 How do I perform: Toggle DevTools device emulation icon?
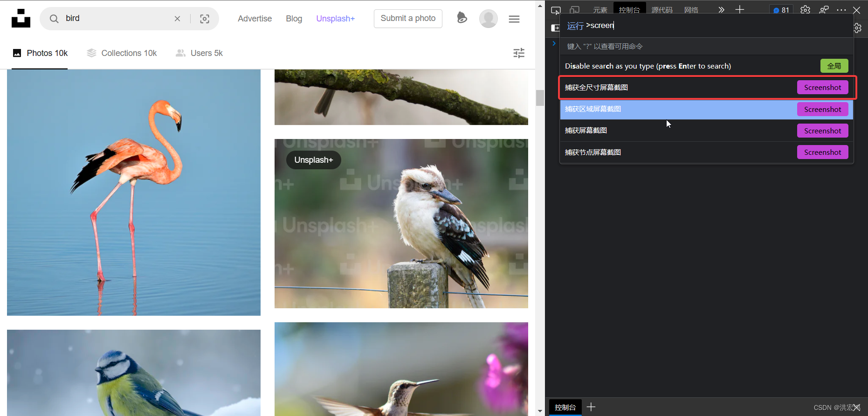click(x=574, y=10)
